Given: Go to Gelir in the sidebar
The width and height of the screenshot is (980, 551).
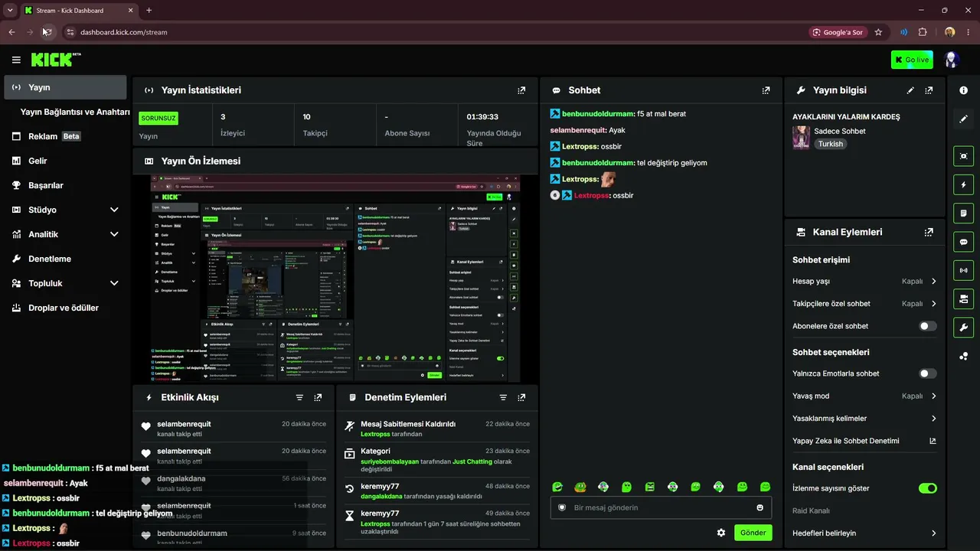Looking at the screenshot, I should [65, 161].
